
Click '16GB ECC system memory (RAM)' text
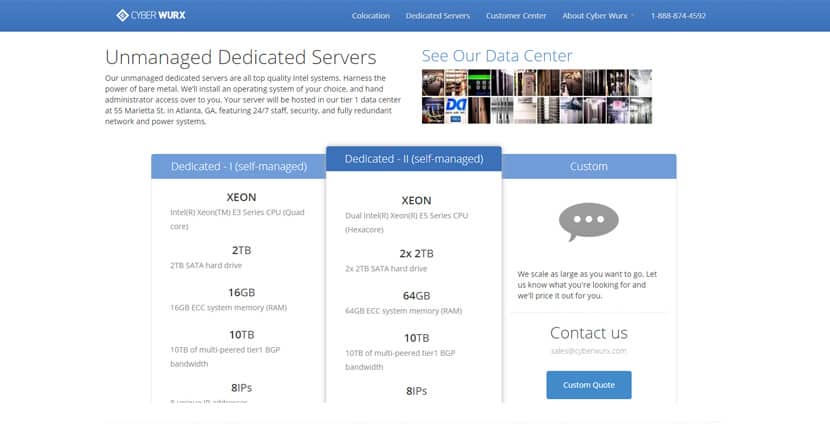tap(229, 308)
